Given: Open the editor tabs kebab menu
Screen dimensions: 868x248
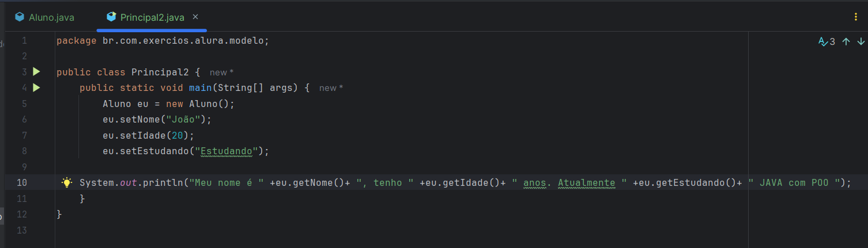Looking at the screenshot, I should pyautogui.click(x=856, y=17).
